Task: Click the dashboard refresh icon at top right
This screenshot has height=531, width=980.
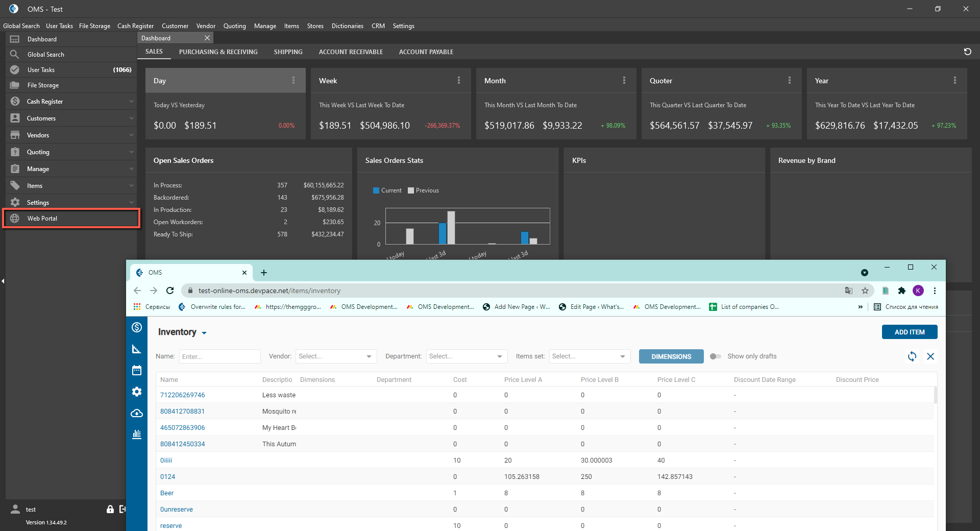Action: coord(967,52)
